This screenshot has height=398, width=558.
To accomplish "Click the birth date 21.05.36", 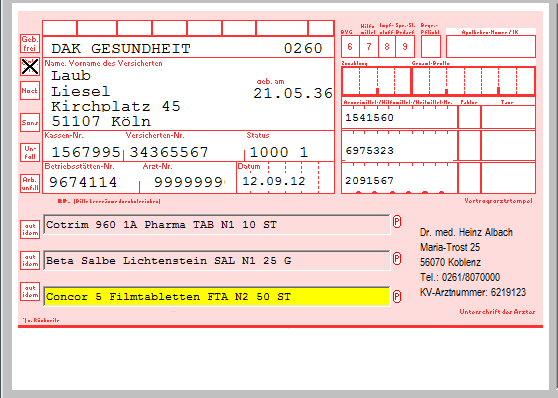I will (293, 94).
